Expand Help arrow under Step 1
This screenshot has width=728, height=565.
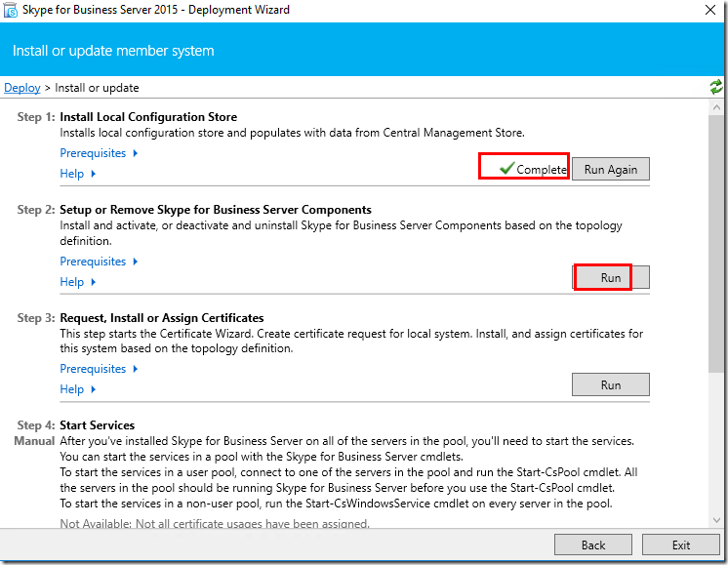(x=94, y=174)
